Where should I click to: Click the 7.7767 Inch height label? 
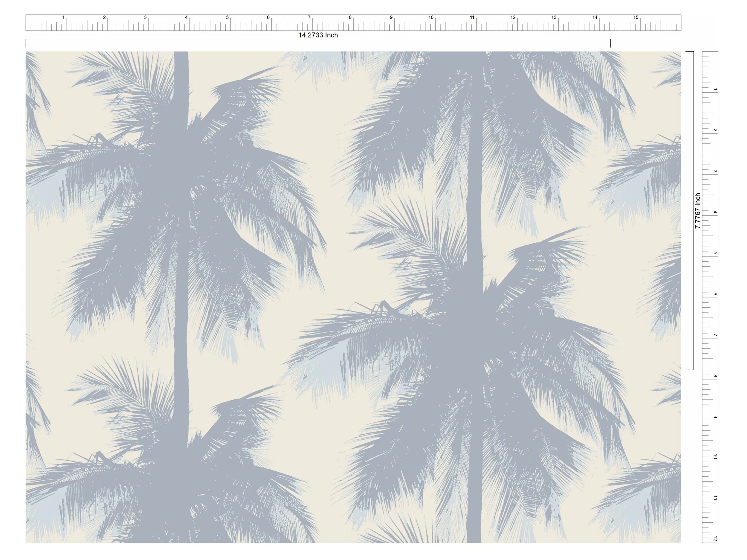click(698, 211)
